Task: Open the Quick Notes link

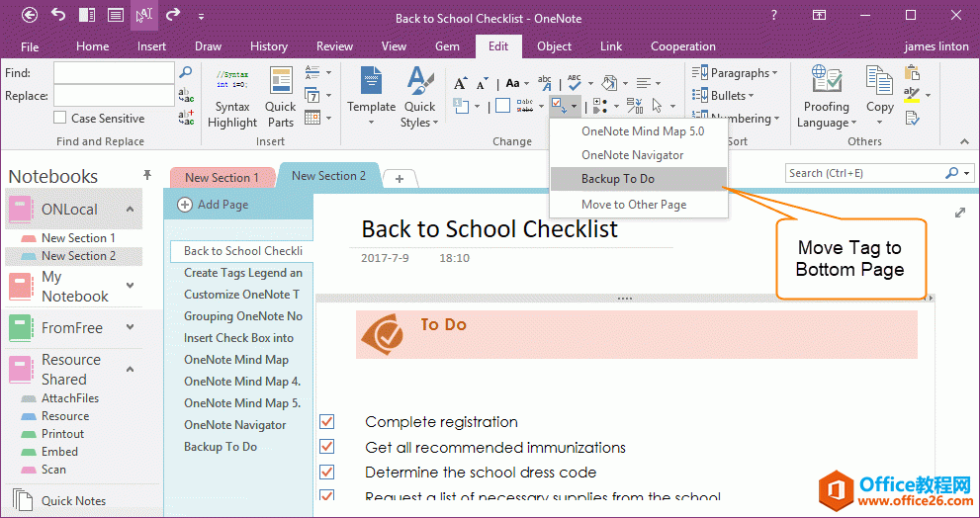Action: tap(73, 501)
